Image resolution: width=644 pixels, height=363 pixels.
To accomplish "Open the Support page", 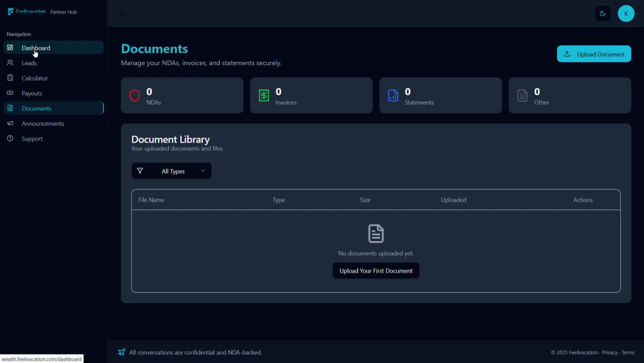I will pos(53,139).
